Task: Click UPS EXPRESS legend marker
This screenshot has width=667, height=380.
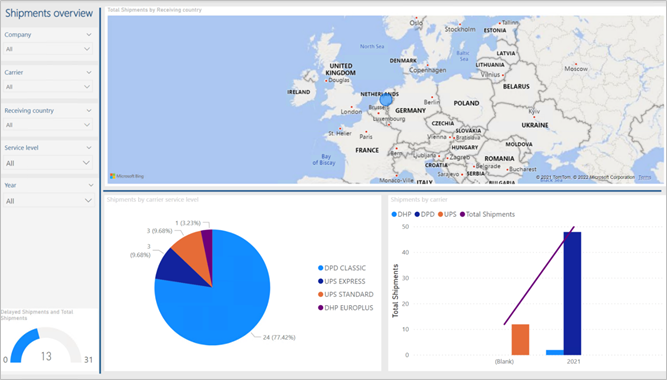Action: coord(321,281)
